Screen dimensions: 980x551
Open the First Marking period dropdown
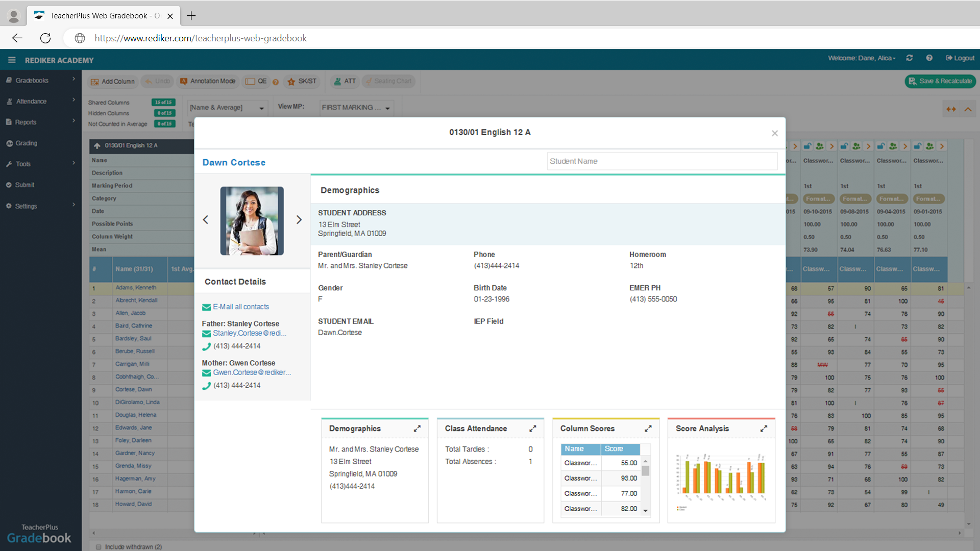tap(356, 108)
